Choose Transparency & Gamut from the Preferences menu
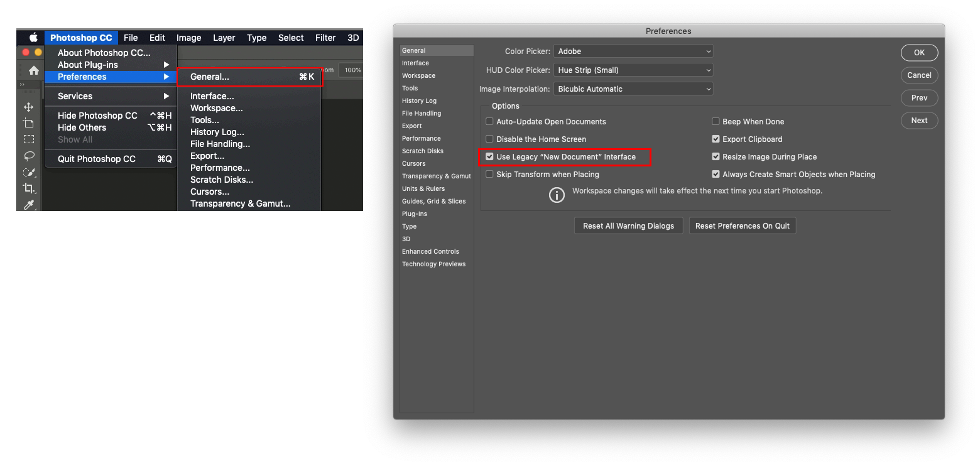 [241, 203]
